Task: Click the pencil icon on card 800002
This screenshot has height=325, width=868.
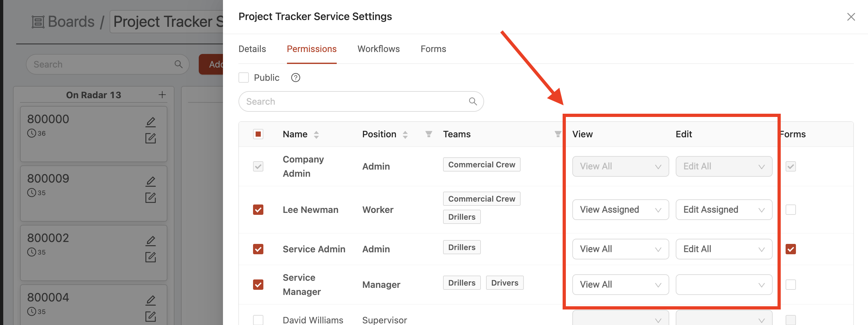Action: pyautogui.click(x=151, y=241)
